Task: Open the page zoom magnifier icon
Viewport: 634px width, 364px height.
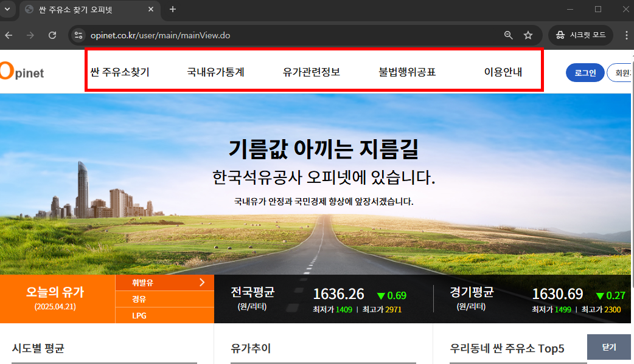Action: pos(508,35)
